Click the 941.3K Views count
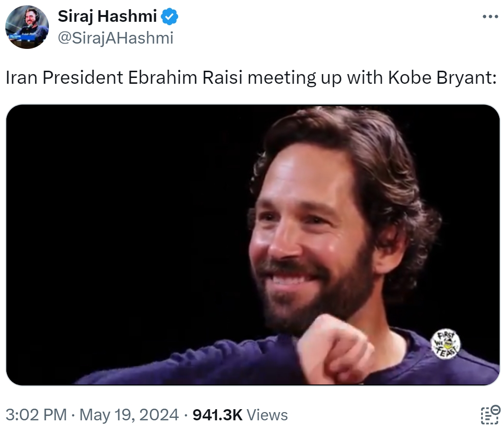This screenshot has height=430, width=504. click(215, 415)
